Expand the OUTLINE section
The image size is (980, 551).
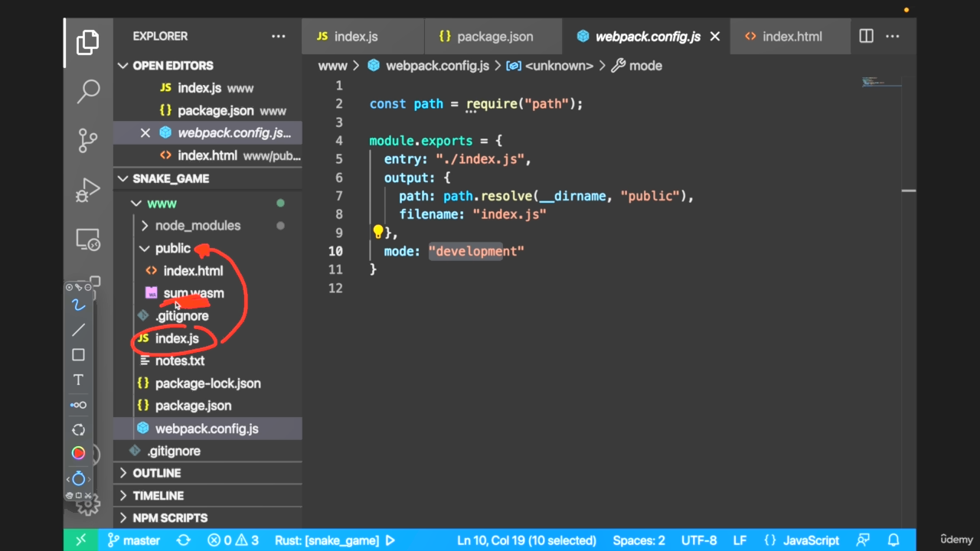(156, 473)
